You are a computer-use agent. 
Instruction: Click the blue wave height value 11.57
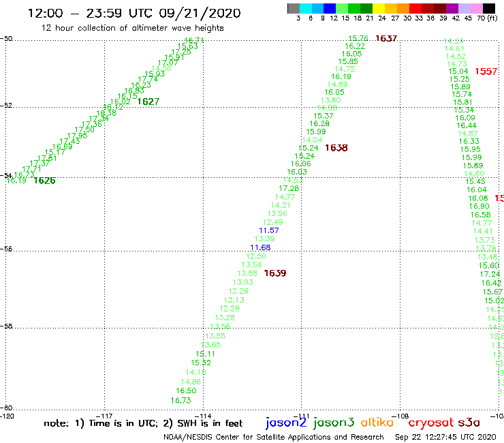click(269, 230)
